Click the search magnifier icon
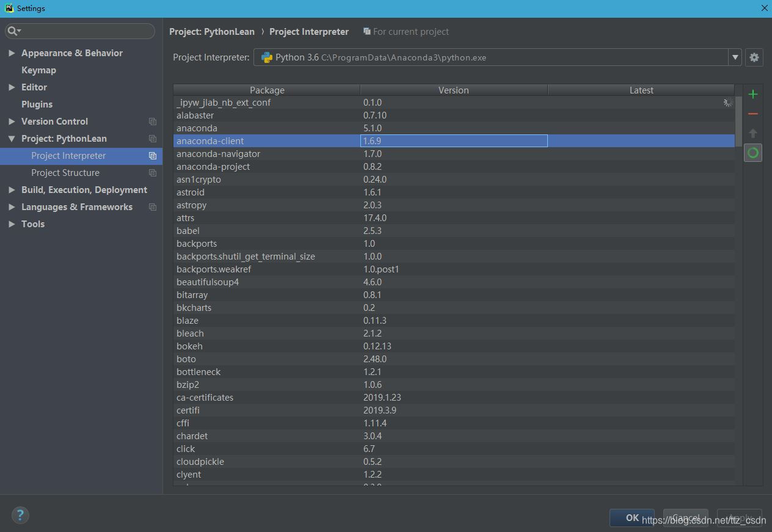Viewport: 772px width, 532px height. 13,31
